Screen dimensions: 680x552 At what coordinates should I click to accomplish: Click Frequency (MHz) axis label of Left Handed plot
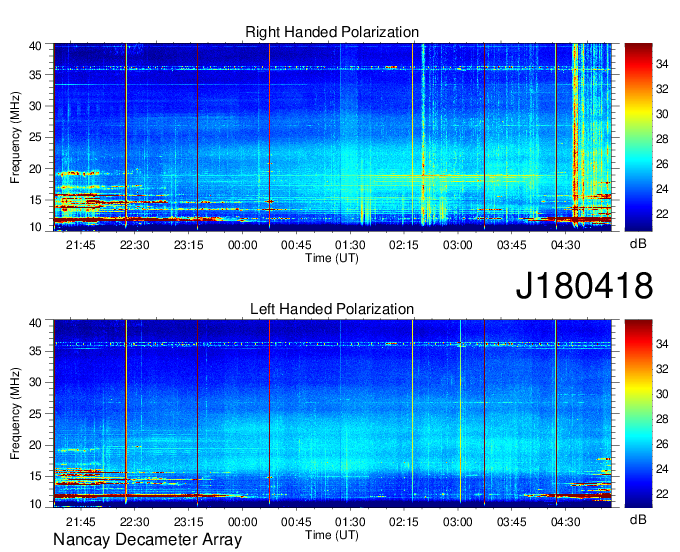pos(16,414)
